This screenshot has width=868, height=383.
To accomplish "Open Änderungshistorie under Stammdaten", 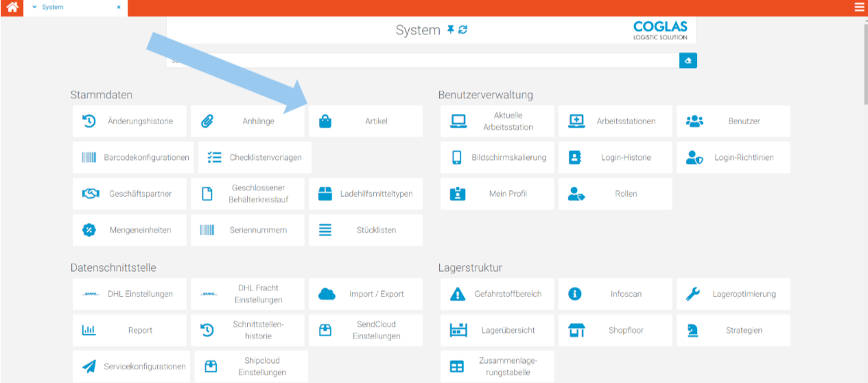I will pos(129,121).
